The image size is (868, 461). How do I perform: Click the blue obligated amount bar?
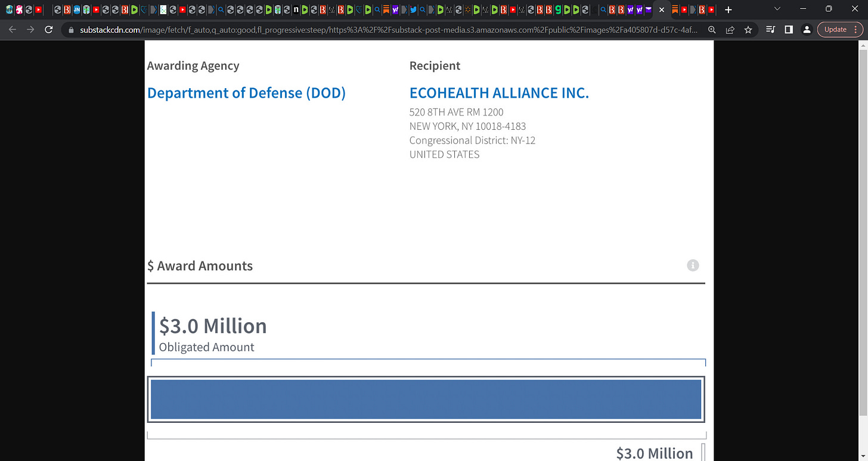[x=426, y=400]
